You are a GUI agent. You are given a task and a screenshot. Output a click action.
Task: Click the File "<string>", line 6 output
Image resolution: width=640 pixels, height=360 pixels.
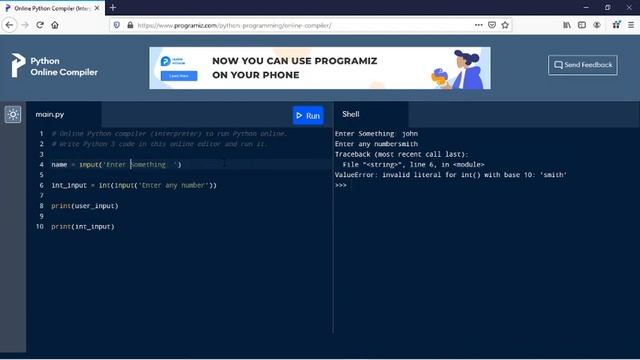pos(413,164)
